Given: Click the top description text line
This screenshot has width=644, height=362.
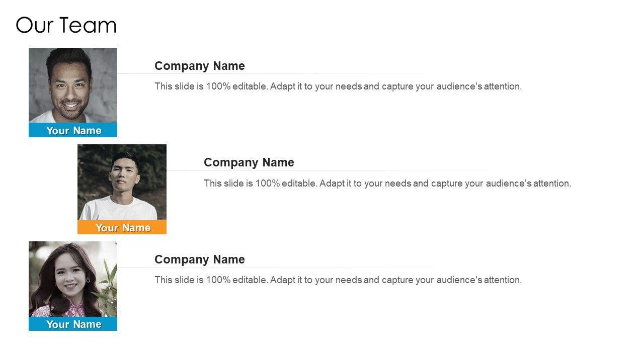Looking at the screenshot, I should tap(338, 86).
